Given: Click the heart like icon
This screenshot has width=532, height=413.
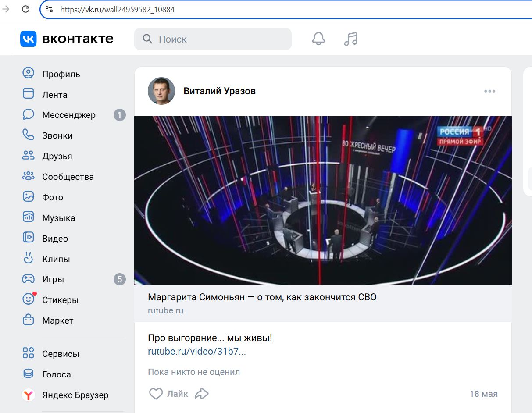Looking at the screenshot, I should [x=156, y=394].
